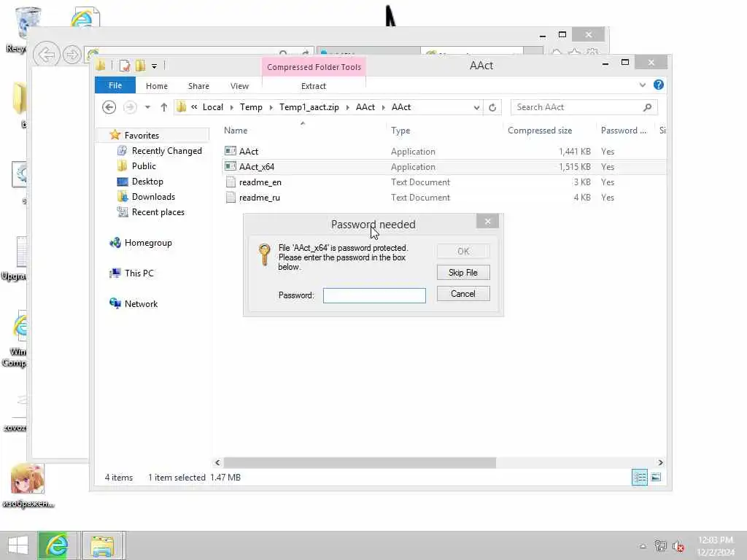747x560 pixels.
Task: Click the Properties quick access icon
Action: (x=124, y=66)
